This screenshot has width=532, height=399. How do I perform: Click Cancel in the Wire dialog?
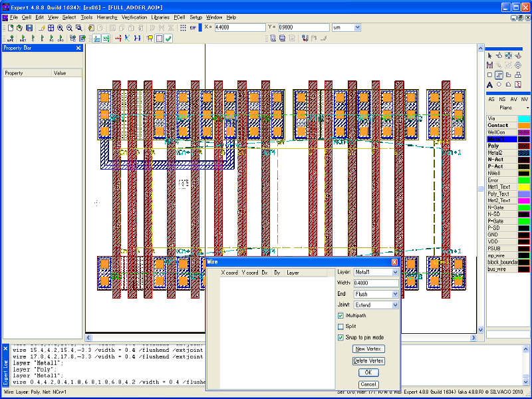(x=368, y=384)
